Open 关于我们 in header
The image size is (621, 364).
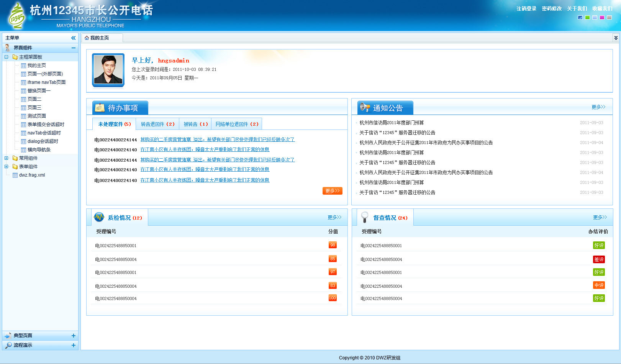[577, 8]
